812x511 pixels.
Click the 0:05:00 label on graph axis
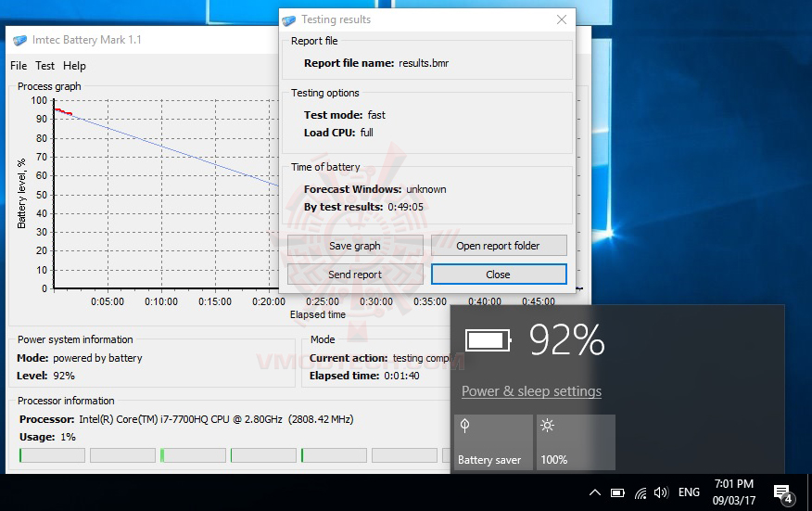pyautogui.click(x=108, y=301)
